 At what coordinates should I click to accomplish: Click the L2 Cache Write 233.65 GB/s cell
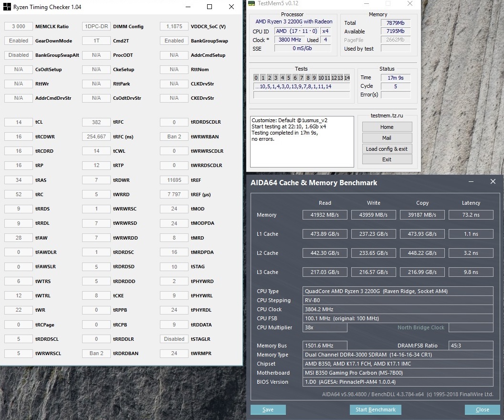(x=374, y=253)
